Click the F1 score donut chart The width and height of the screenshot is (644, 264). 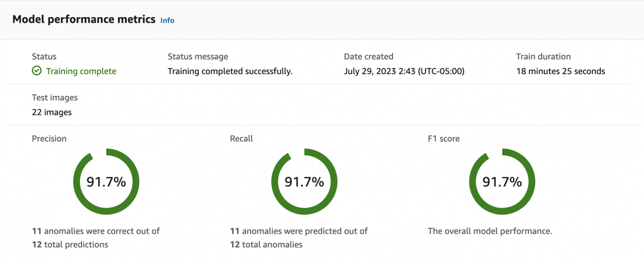click(x=502, y=182)
